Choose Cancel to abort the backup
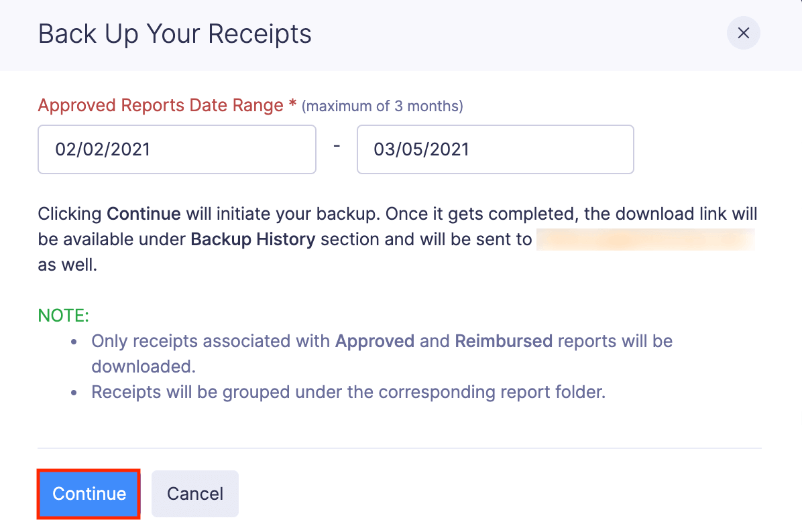The height and width of the screenshot is (532, 802). [x=194, y=494]
